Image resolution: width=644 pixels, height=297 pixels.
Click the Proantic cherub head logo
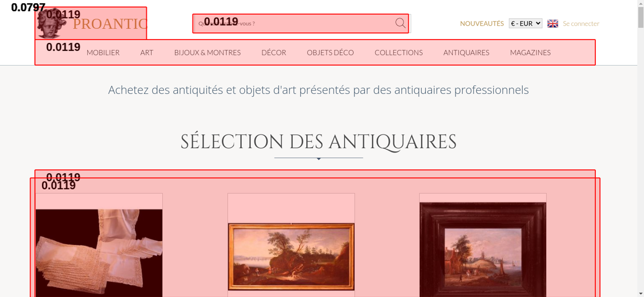pyautogui.click(x=51, y=23)
